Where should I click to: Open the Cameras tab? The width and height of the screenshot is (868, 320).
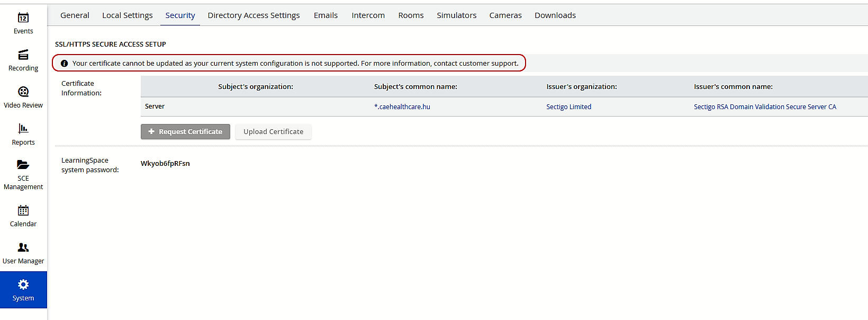[x=505, y=15]
